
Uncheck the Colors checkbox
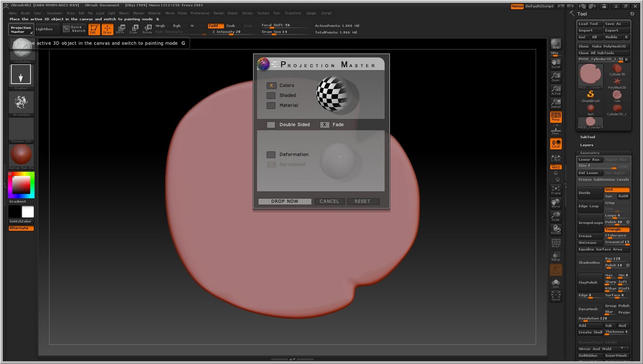[271, 86]
